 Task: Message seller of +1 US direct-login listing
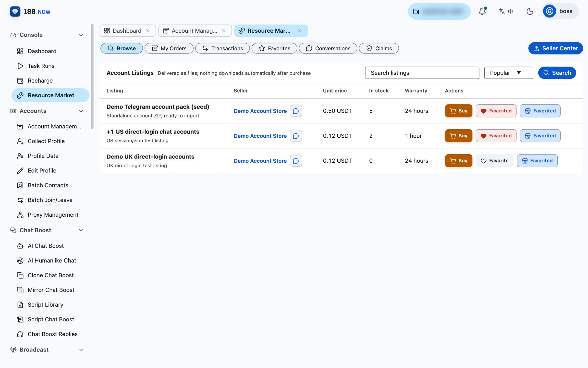click(x=296, y=136)
